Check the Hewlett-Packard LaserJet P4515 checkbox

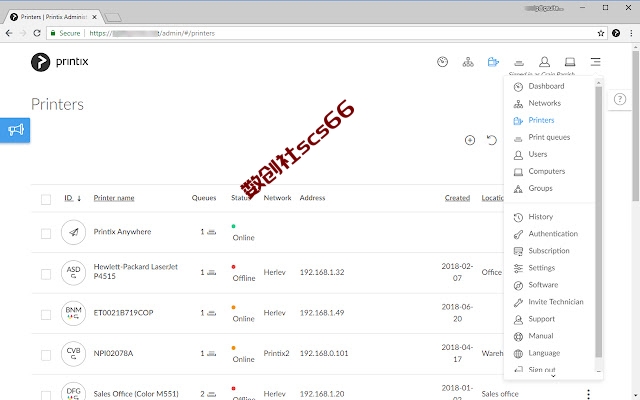pos(46,274)
